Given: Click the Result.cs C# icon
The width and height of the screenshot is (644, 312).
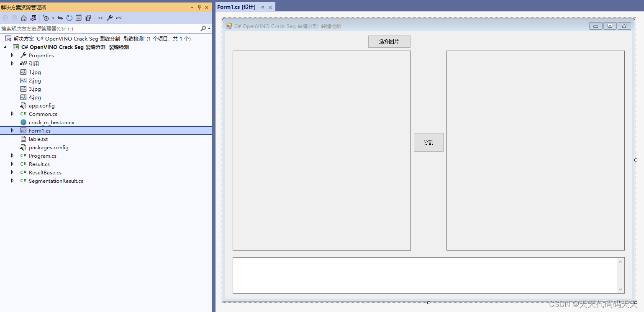Looking at the screenshot, I should [23, 164].
